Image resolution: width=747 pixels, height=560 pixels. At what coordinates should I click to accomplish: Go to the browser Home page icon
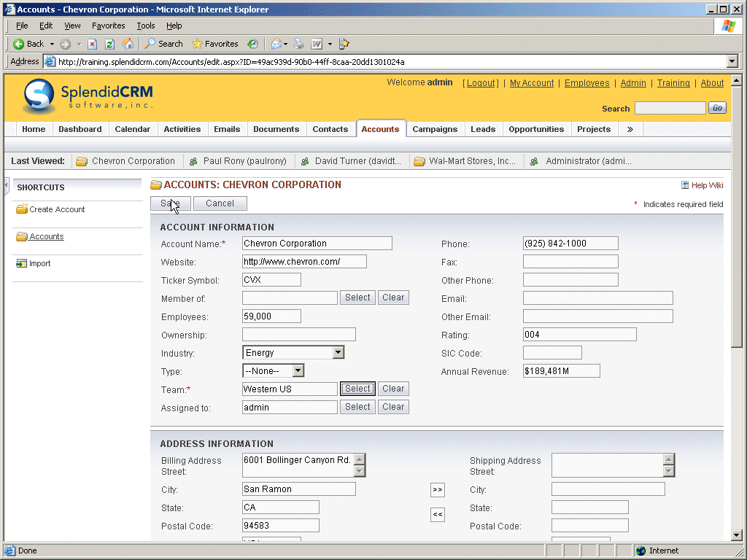(x=128, y=44)
